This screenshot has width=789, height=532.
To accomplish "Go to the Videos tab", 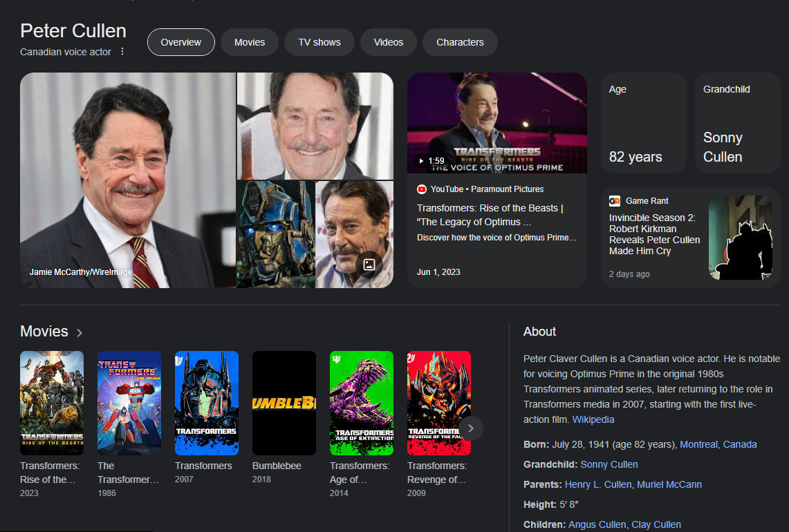I will tap(389, 42).
